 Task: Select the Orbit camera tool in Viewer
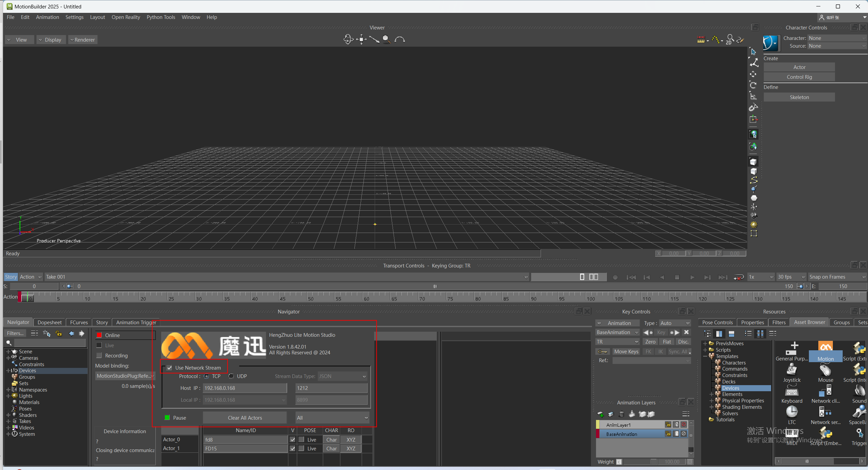[348, 40]
